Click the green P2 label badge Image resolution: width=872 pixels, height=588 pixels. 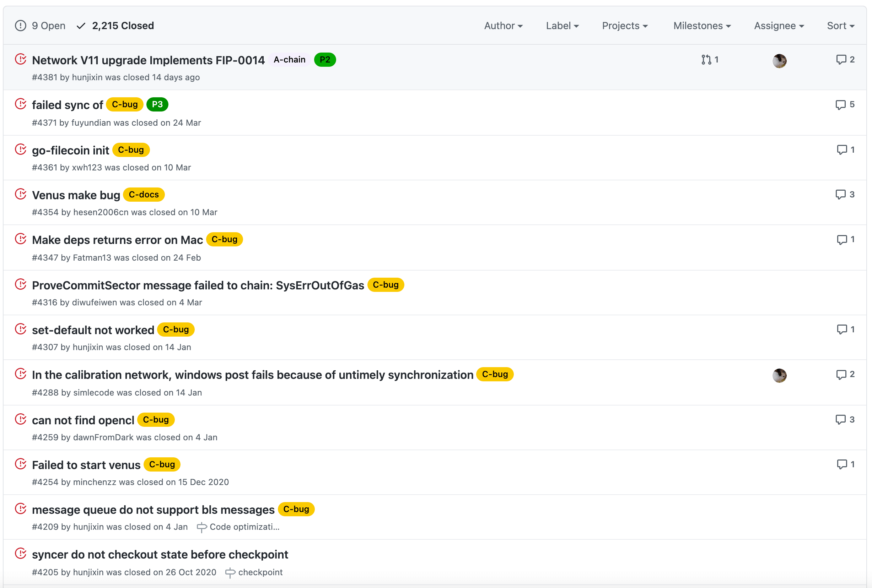(x=324, y=60)
